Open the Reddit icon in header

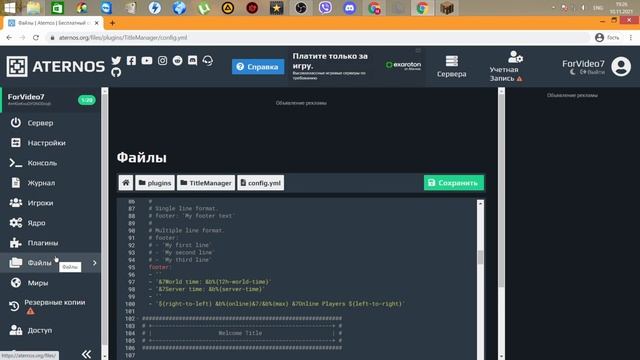click(x=177, y=60)
